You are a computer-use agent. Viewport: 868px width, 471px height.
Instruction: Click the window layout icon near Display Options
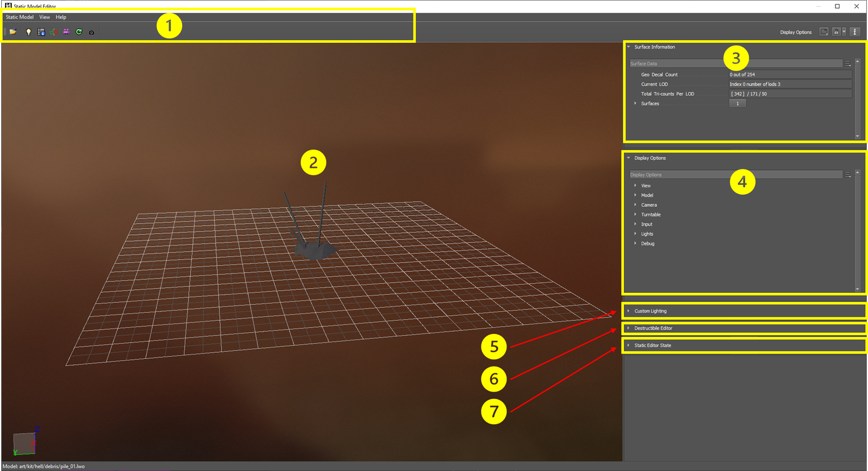pyautogui.click(x=824, y=32)
